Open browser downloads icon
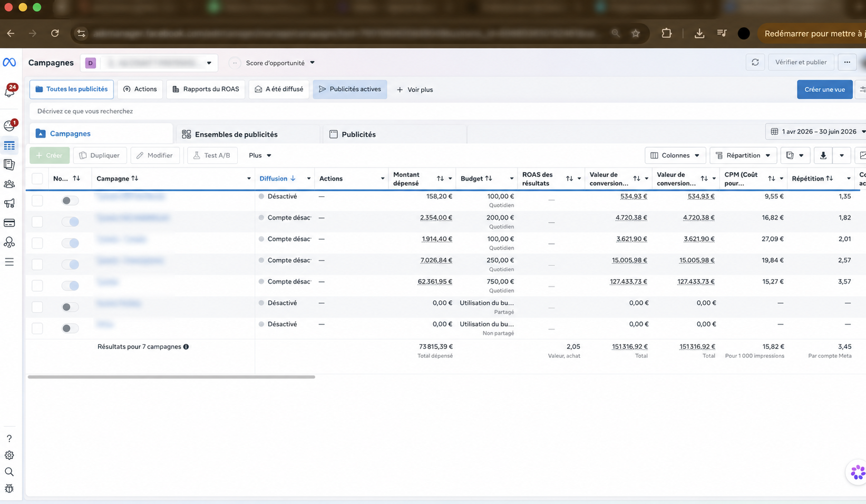The height and width of the screenshot is (504, 866). point(699,33)
